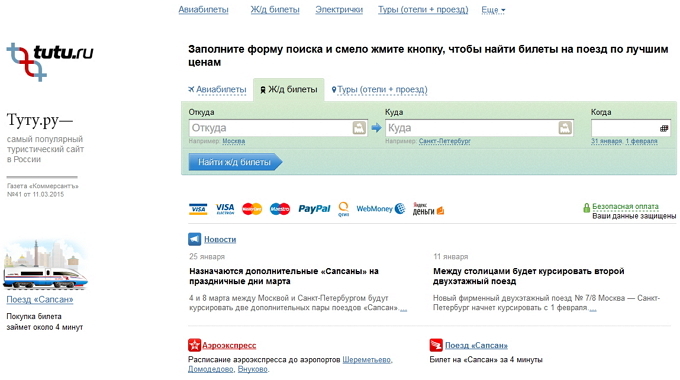Open Поезд «Сапсан» link under train picture
The width and height of the screenshot is (680, 380).
(40, 299)
